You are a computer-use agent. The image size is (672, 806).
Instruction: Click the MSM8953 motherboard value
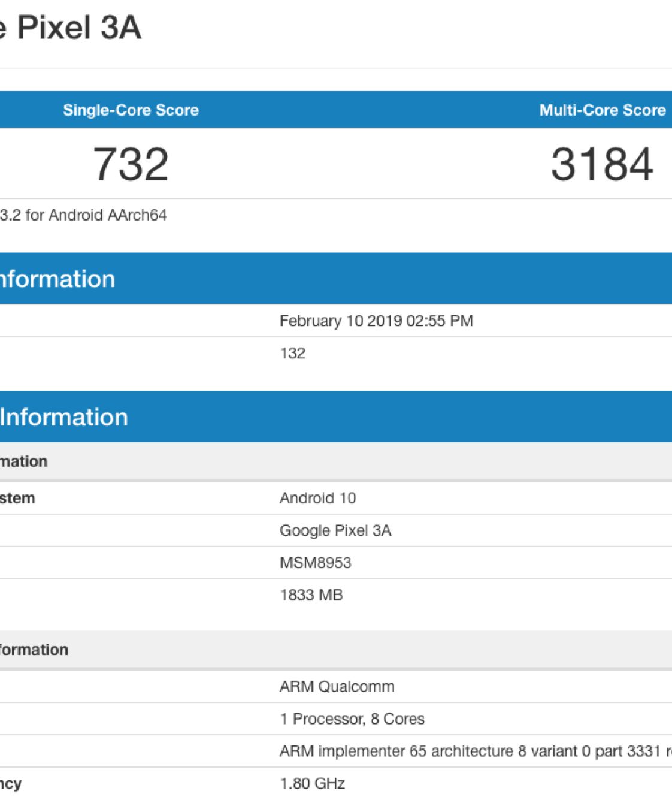[316, 563]
